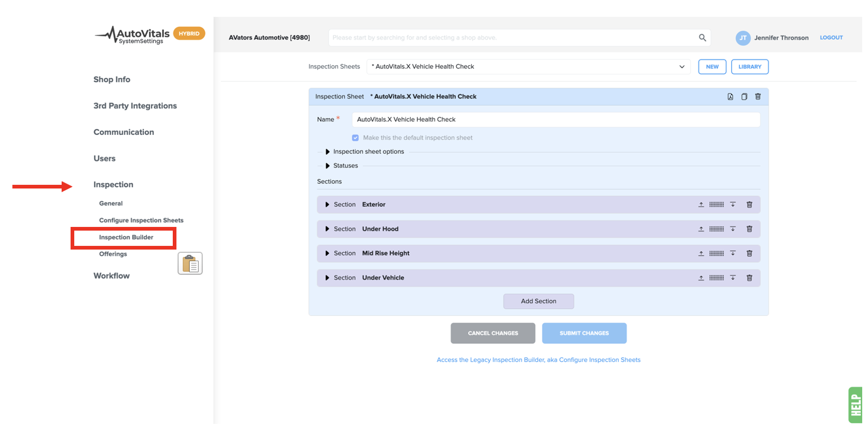The width and height of the screenshot is (868, 437).
Task: Click the NEW inspection sheet button
Action: [712, 67]
